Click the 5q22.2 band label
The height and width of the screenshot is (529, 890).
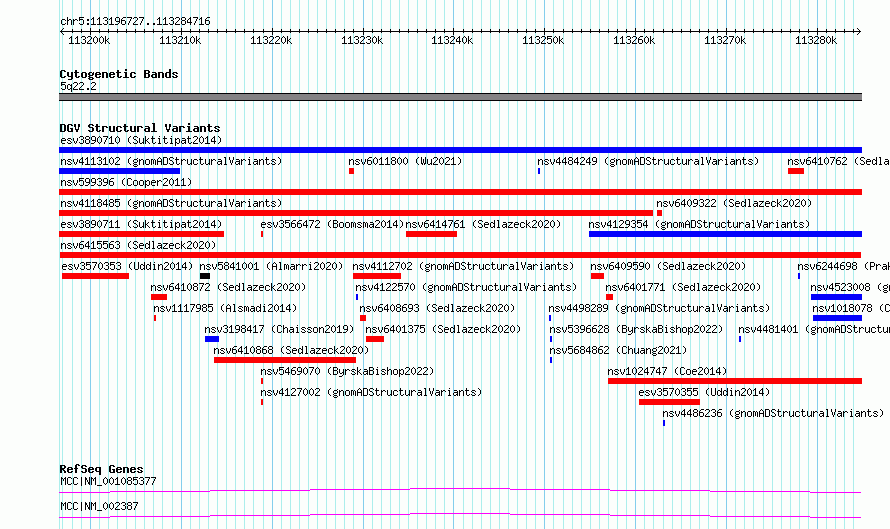tap(78, 86)
